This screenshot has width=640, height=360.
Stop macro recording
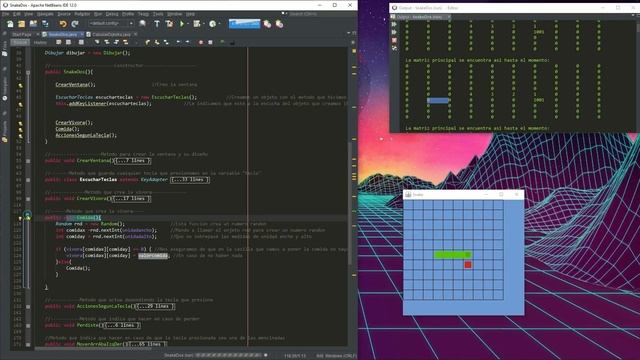click(x=210, y=42)
